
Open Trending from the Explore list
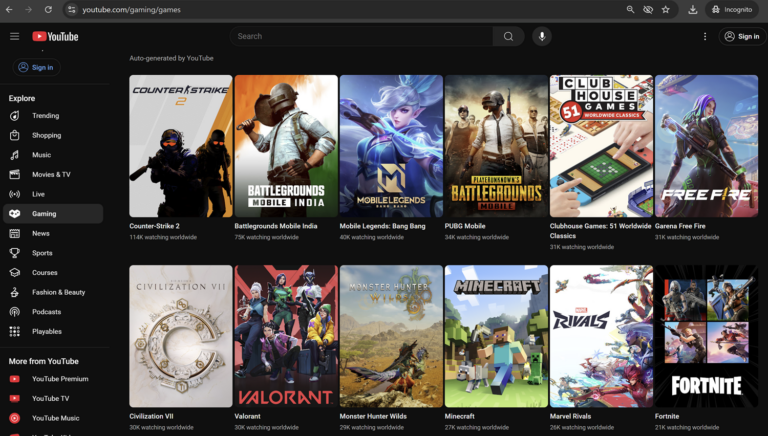tap(53, 116)
